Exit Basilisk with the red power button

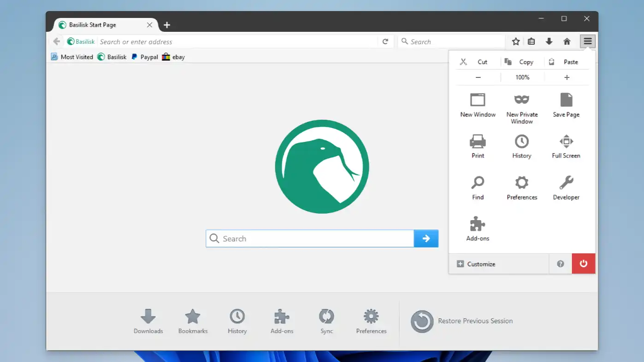(583, 263)
